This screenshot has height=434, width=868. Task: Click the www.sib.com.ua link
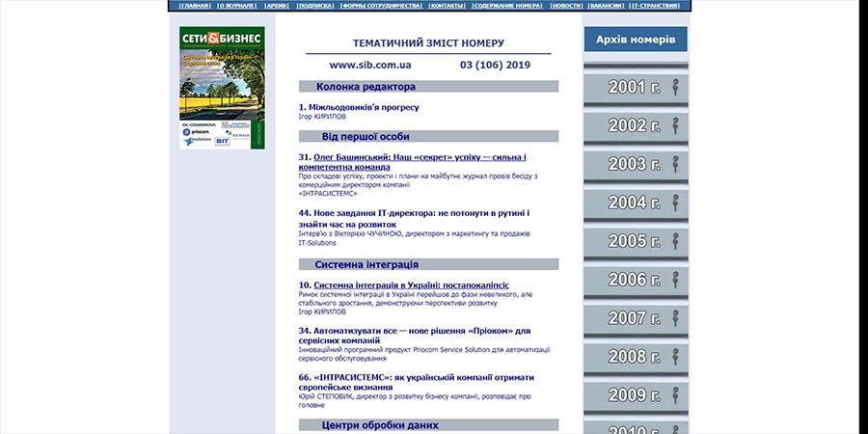point(370,66)
